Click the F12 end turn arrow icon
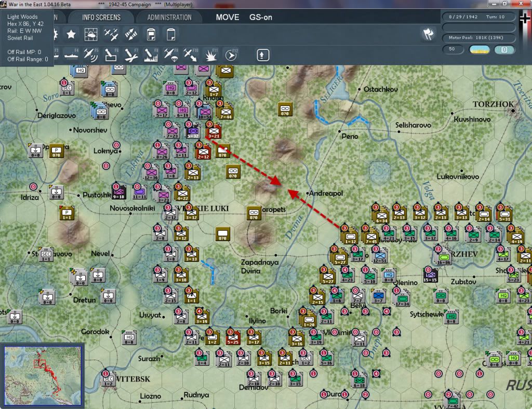This screenshot has width=532, height=409. (231, 55)
